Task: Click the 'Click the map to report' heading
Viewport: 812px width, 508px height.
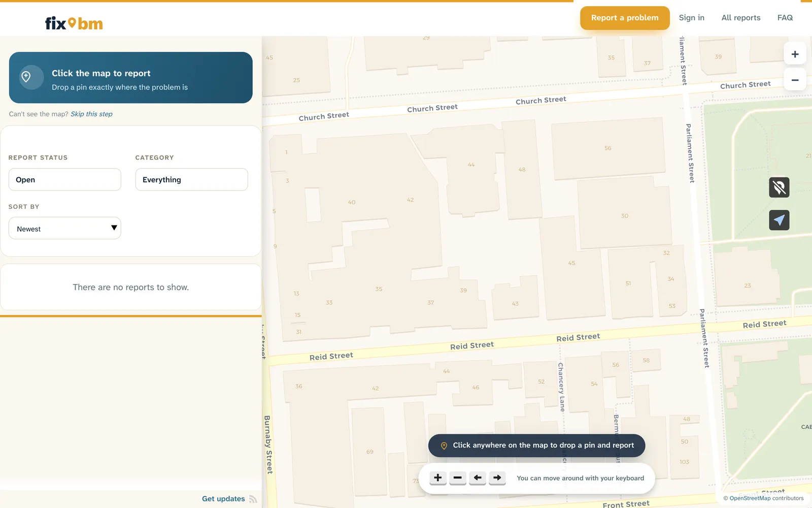Action: click(101, 73)
